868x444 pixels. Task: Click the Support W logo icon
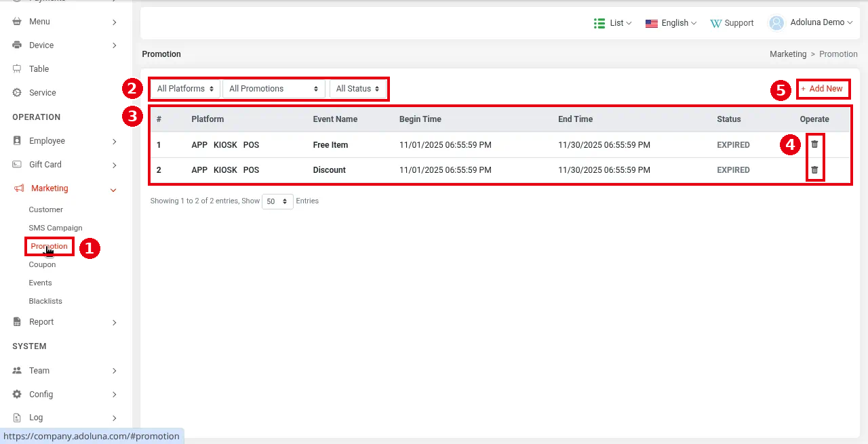(x=716, y=23)
